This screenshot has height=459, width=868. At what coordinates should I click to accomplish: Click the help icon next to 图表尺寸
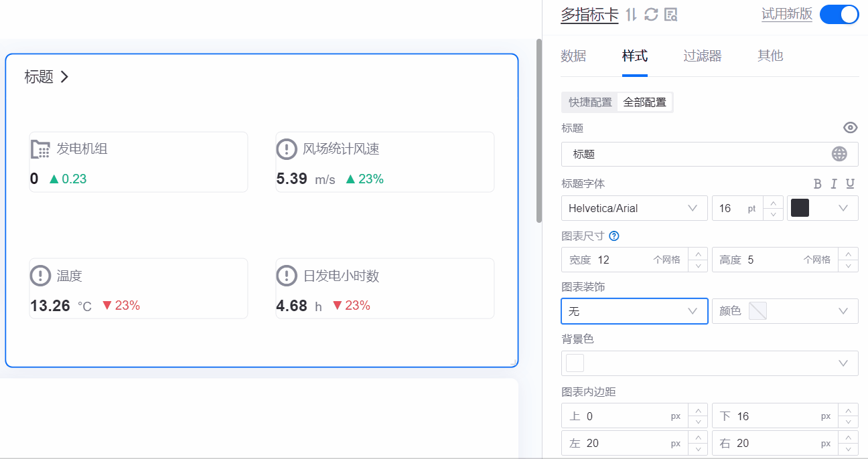coord(614,236)
